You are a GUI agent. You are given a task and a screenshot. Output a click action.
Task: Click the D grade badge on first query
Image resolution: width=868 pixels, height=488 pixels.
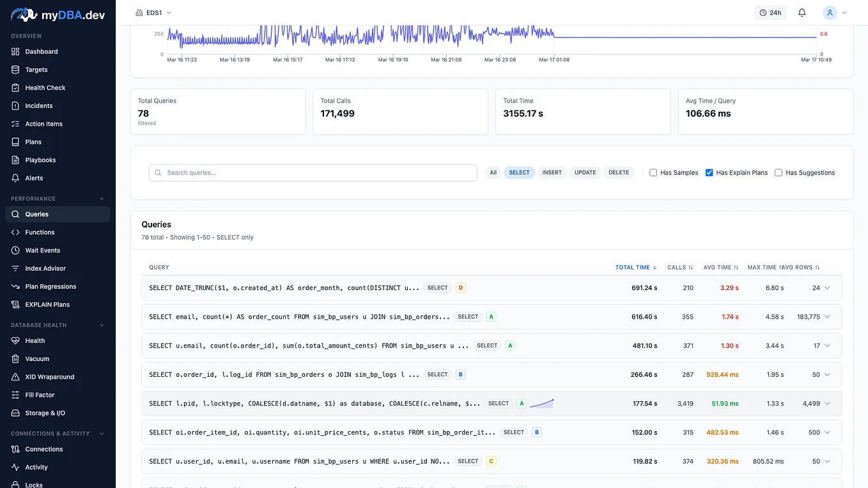(x=460, y=288)
